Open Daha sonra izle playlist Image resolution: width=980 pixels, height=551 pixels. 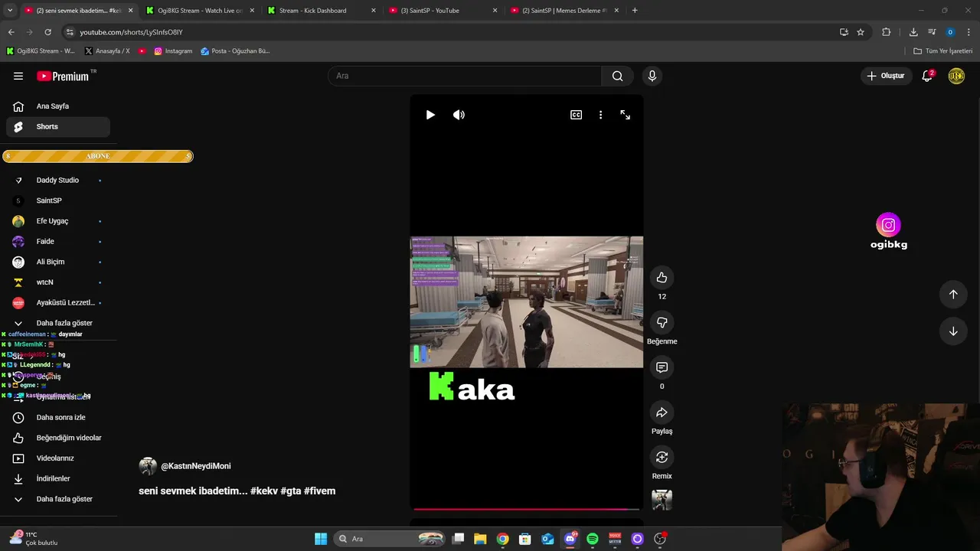58,418
